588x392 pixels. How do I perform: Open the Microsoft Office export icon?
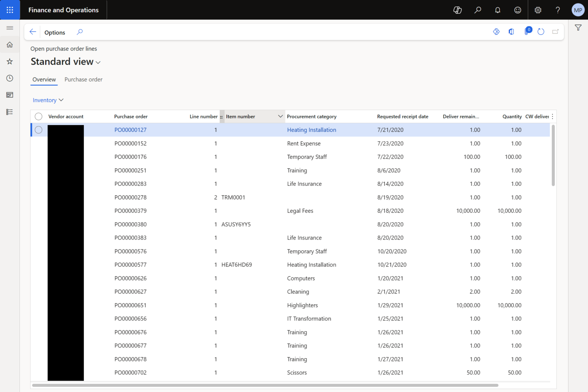511,32
